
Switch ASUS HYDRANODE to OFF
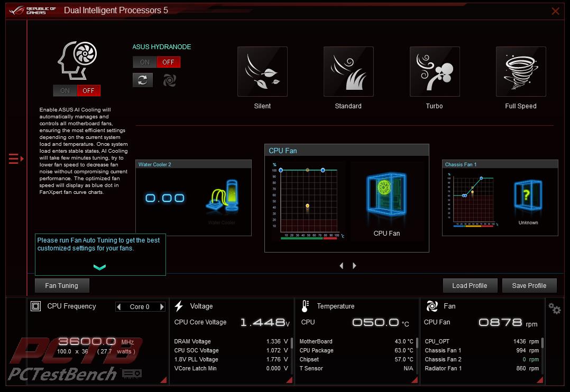[x=168, y=62]
